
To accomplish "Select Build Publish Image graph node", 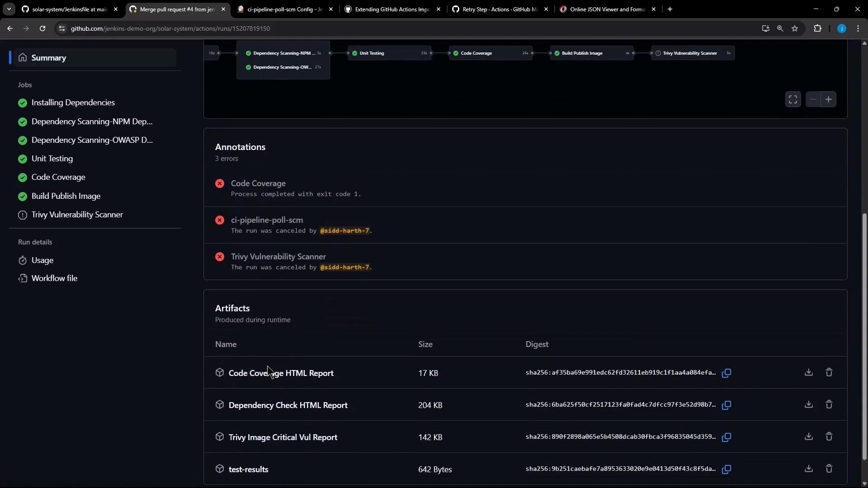I will (x=592, y=53).
